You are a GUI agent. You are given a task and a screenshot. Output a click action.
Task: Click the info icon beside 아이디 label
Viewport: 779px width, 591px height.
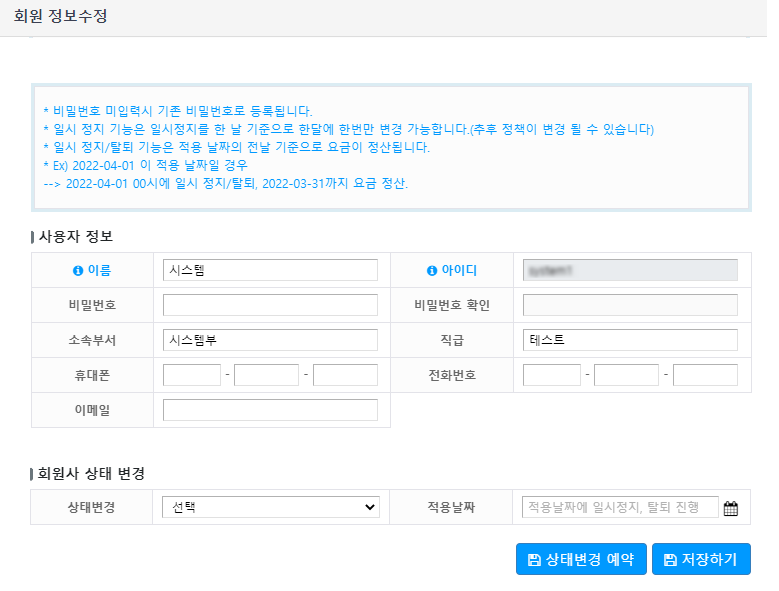pos(432,270)
